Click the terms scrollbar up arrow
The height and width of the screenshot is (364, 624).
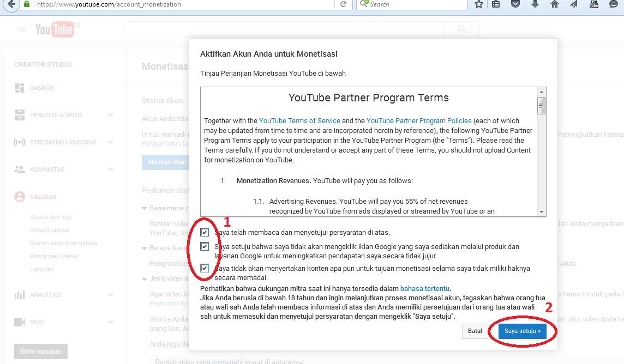pos(541,92)
